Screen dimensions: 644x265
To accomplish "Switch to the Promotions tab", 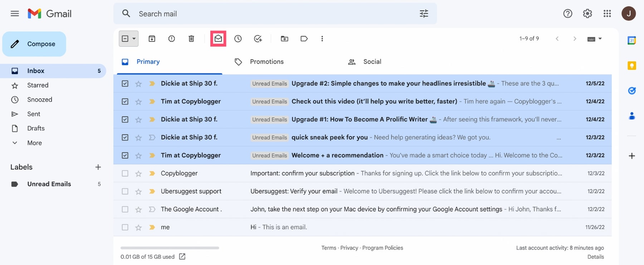I will coord(267,62).
